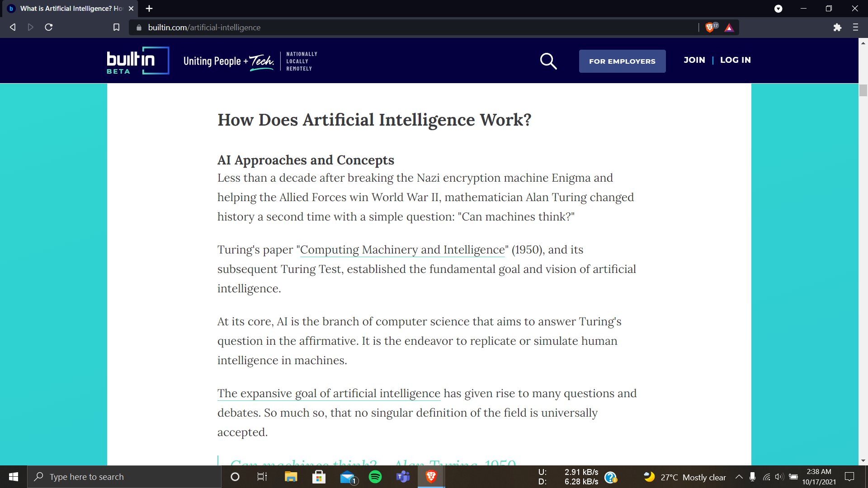This screenshot has height=488, width=868.
Task: Open Brave main hamburger menu
Action: click(855, 28)
